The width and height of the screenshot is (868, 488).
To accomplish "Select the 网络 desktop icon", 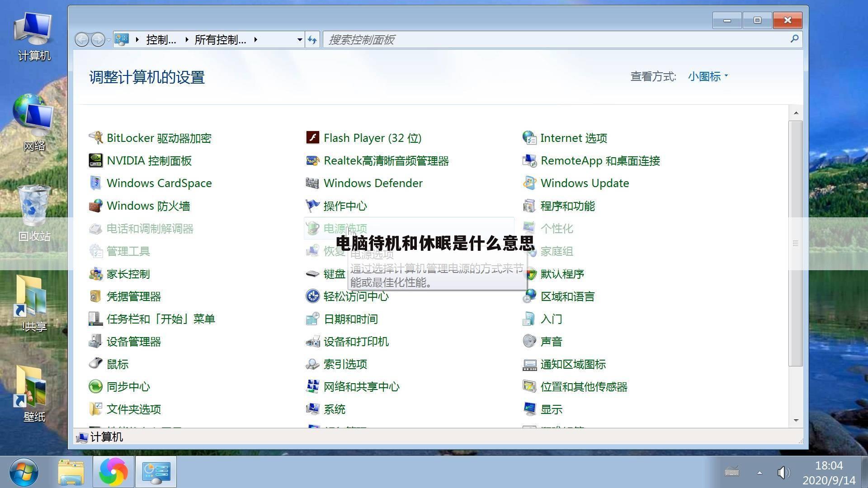I will coord(34,123).
